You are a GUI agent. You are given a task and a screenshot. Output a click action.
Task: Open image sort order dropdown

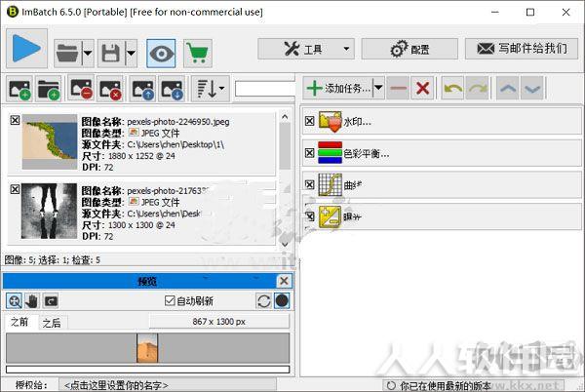coord(211,89)
